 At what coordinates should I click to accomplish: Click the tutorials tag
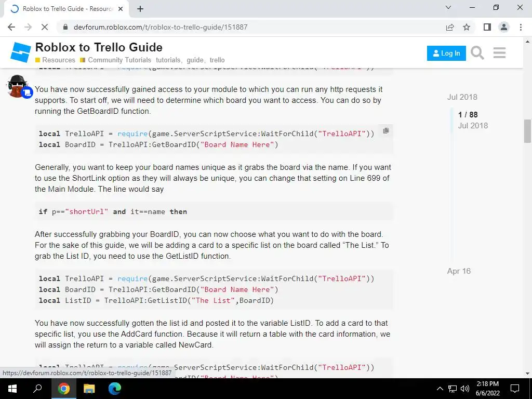(x=168, y=60)
